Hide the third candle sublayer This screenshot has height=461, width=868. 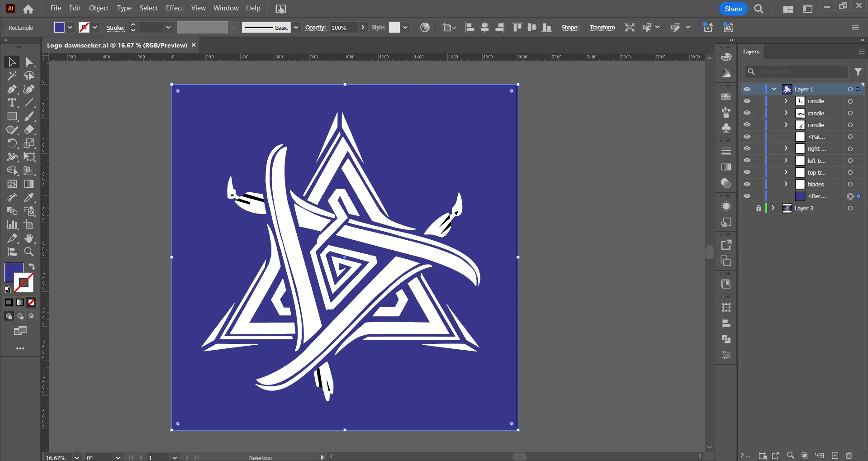747,124
